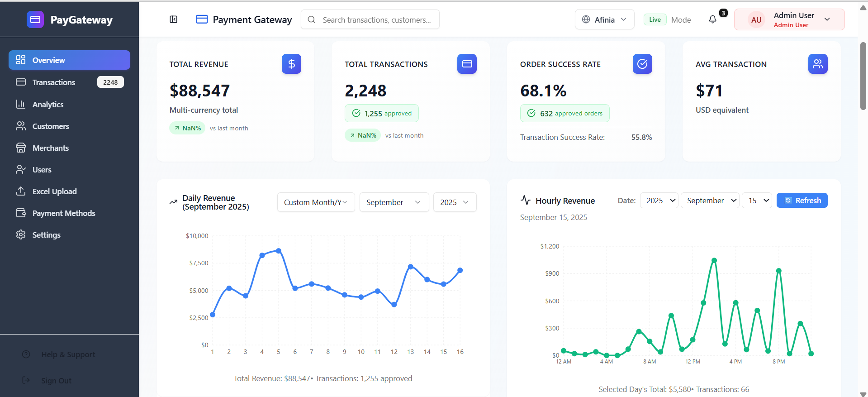Screen dimensions: 868x397
Task: Click the 2248 transactions count badge
Action: point(110,82)
